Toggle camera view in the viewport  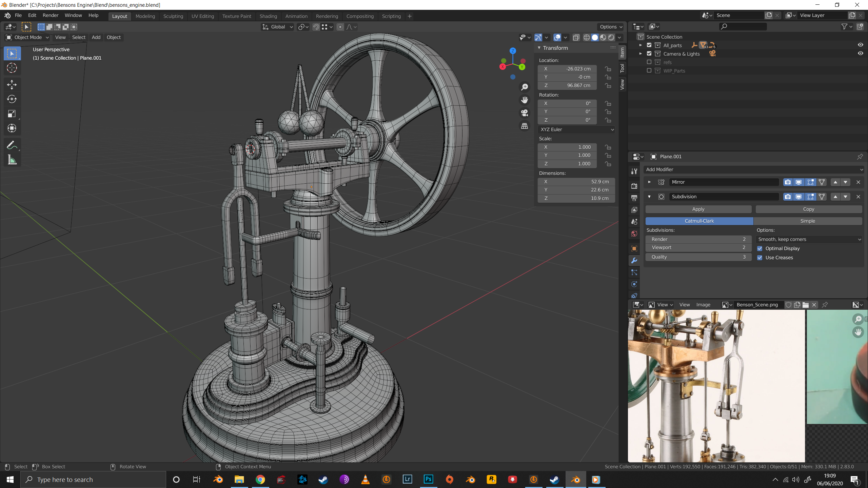(525, 113)
